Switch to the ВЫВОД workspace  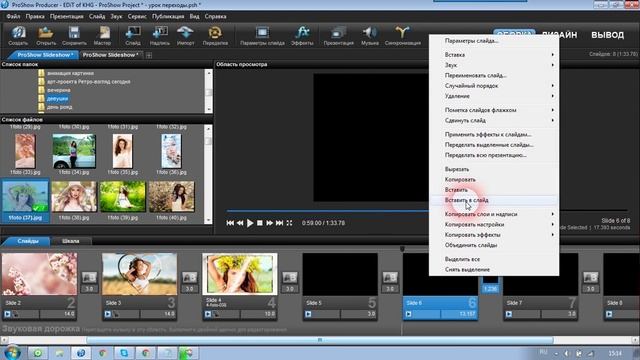click(607, 35)
